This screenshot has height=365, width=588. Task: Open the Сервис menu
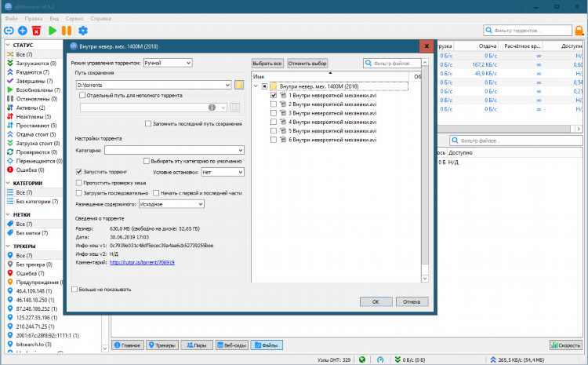pos(74,18)
